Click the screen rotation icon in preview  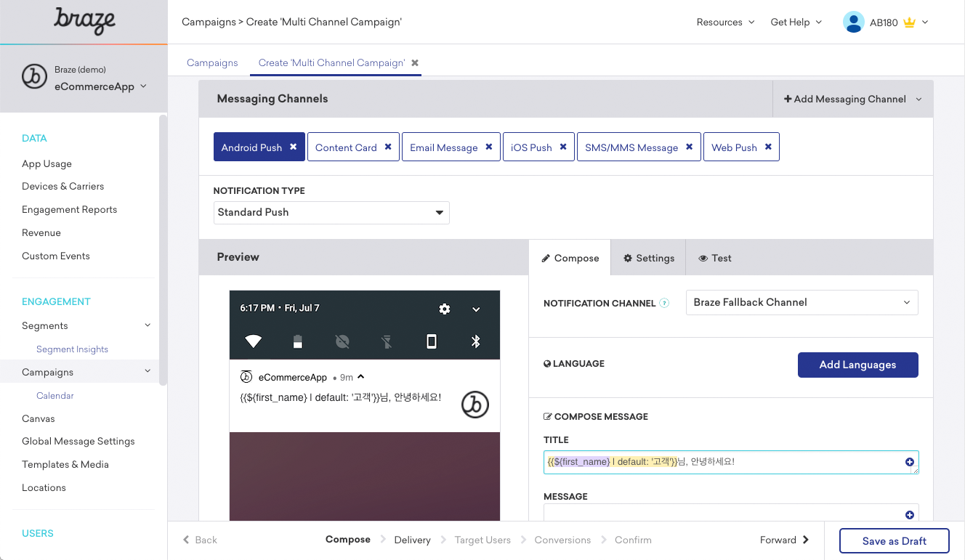(432, 341)
